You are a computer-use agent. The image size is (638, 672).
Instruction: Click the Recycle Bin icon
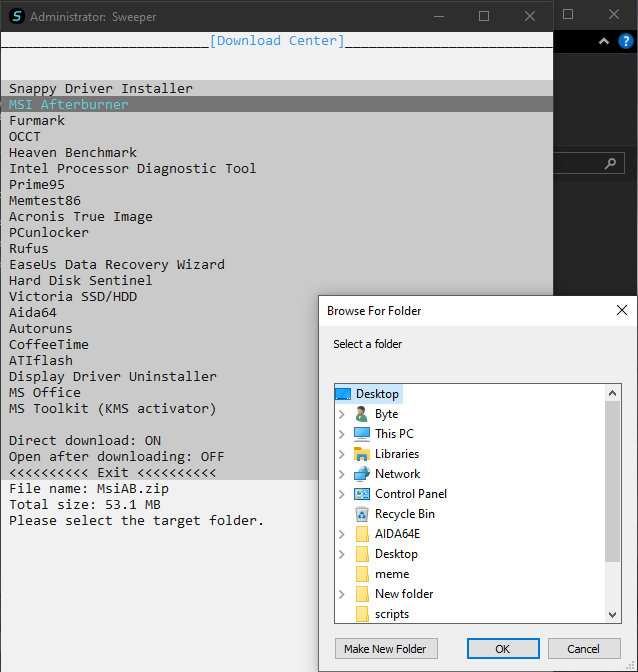pos(362,514)
